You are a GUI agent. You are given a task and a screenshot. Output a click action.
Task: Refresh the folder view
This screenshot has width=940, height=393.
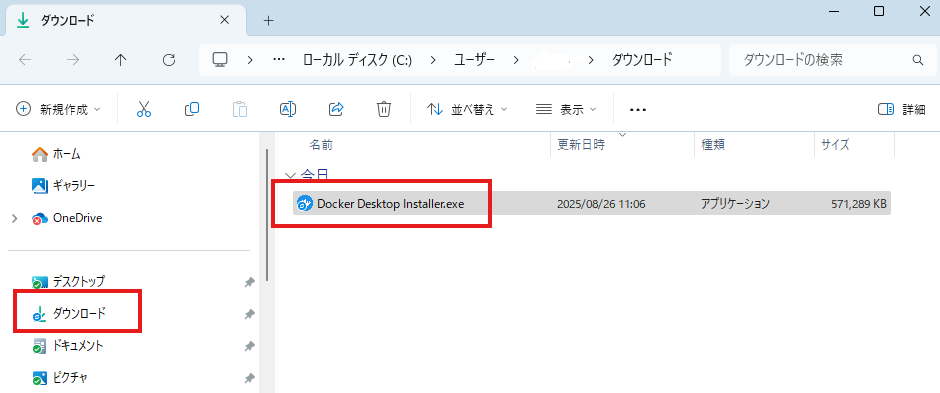click(169, 60)
